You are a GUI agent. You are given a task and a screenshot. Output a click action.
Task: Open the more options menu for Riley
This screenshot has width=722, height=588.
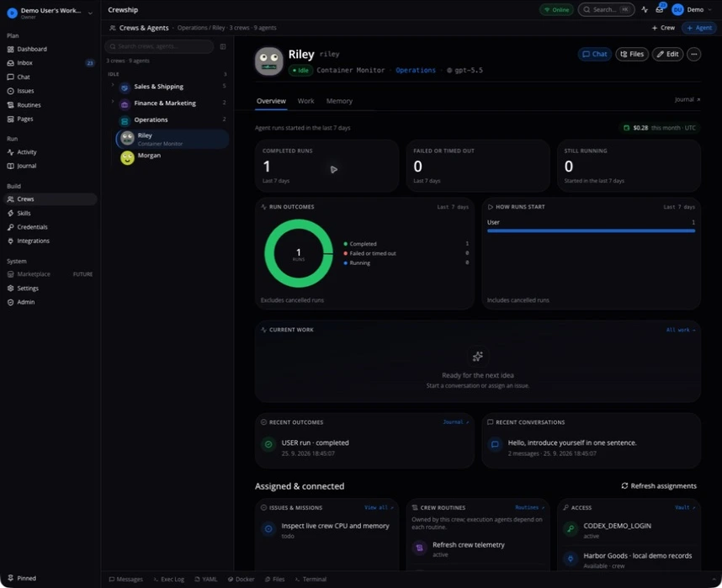[x=694, y=55]
